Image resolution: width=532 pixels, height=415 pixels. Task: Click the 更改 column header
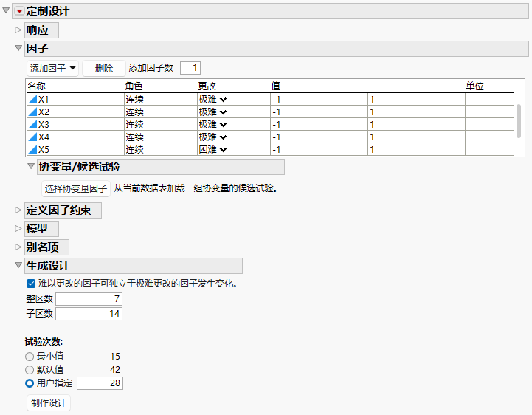(x=207, y=86)
